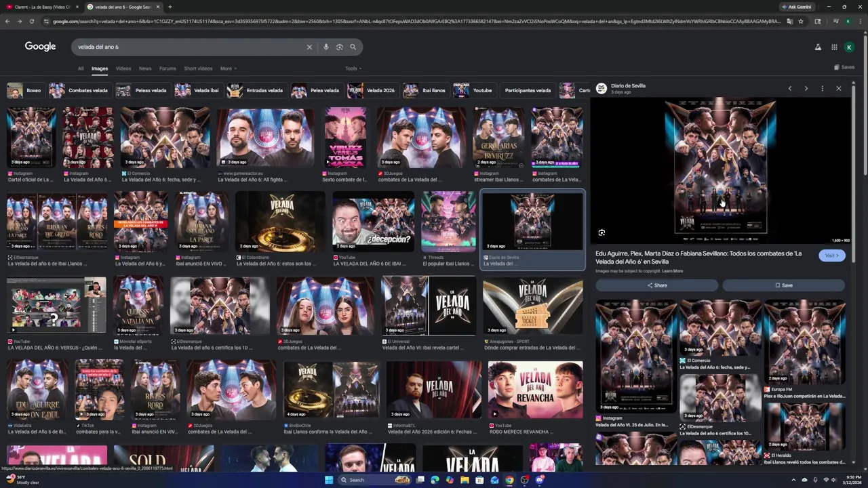The height and width of the screenshot is (488, 868).
Task: Open Chrome from the taskbar
Action: click(x=509, y=480)
